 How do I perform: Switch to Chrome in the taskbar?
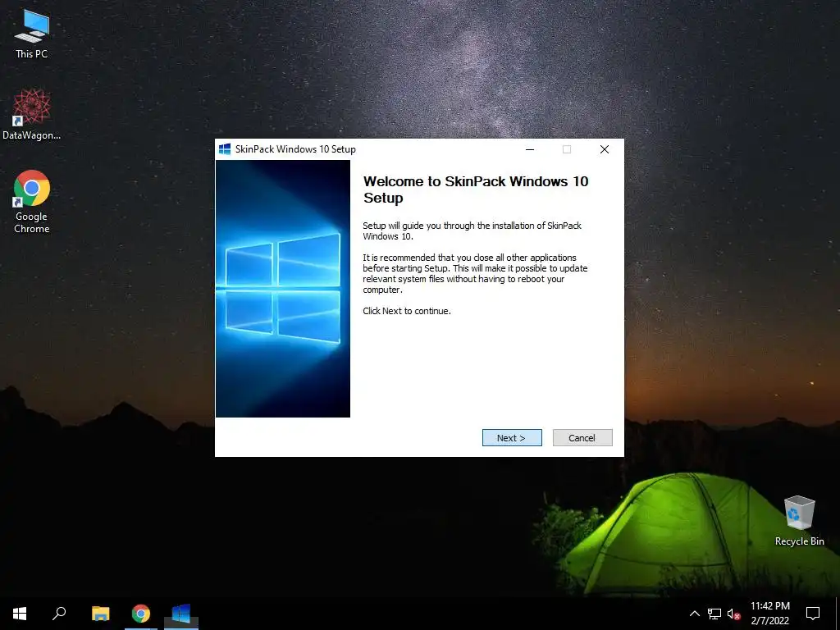(141, 614)
